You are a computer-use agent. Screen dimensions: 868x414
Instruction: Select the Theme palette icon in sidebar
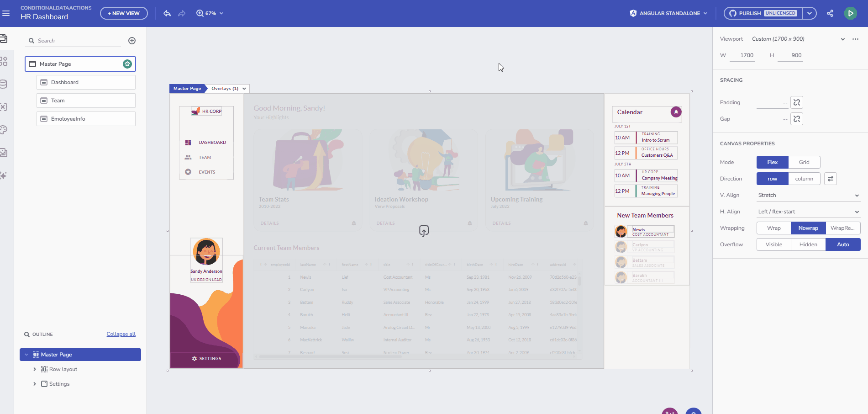(x=5, y=130)
